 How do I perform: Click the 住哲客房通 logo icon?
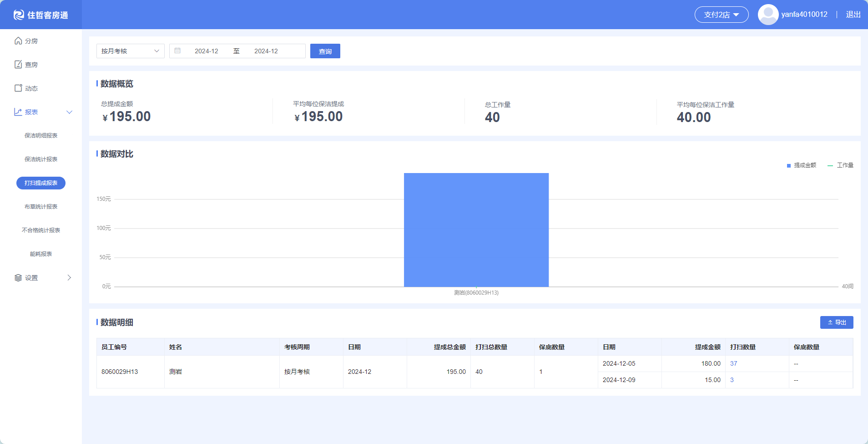pyautogui.click(x=19, y=15)
